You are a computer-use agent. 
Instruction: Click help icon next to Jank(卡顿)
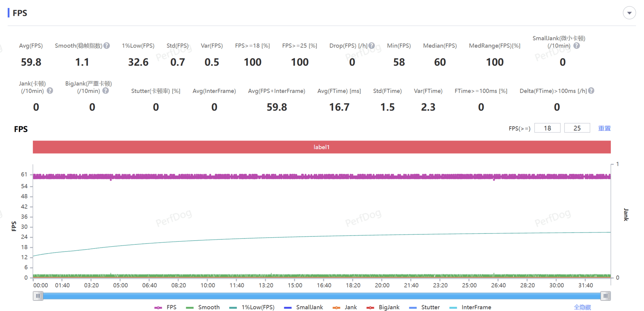click(50, 91)
